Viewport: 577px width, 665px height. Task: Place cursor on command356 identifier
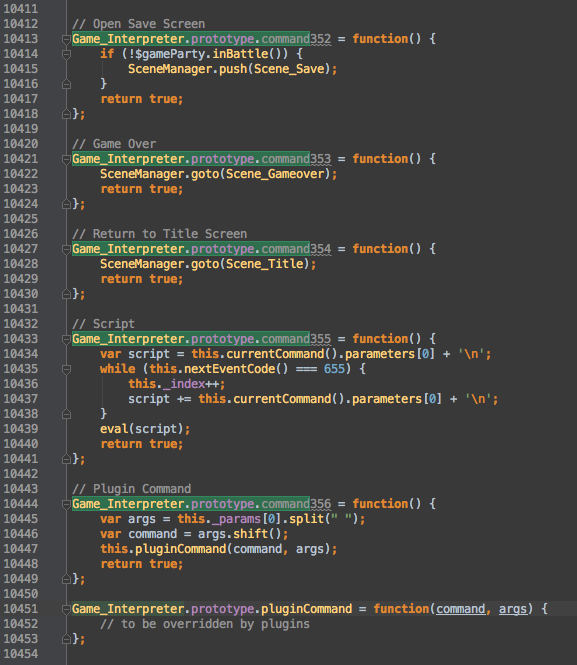296,504
